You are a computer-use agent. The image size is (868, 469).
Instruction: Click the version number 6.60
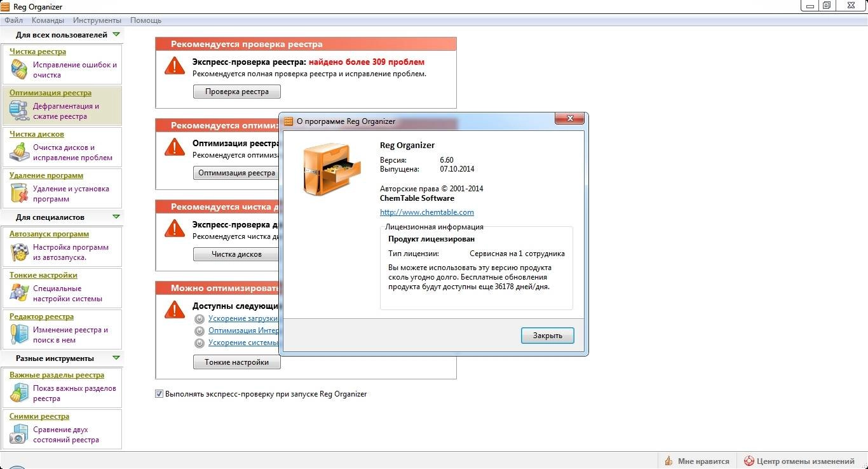pos(447,160)
